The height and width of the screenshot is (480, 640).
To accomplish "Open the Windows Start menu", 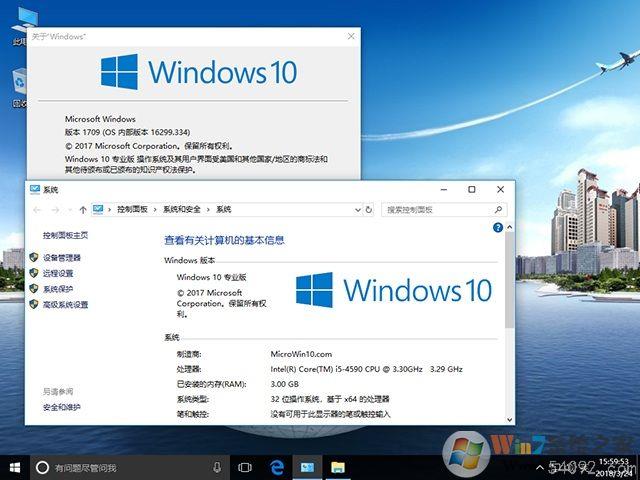I will click(x=15, y=467).
